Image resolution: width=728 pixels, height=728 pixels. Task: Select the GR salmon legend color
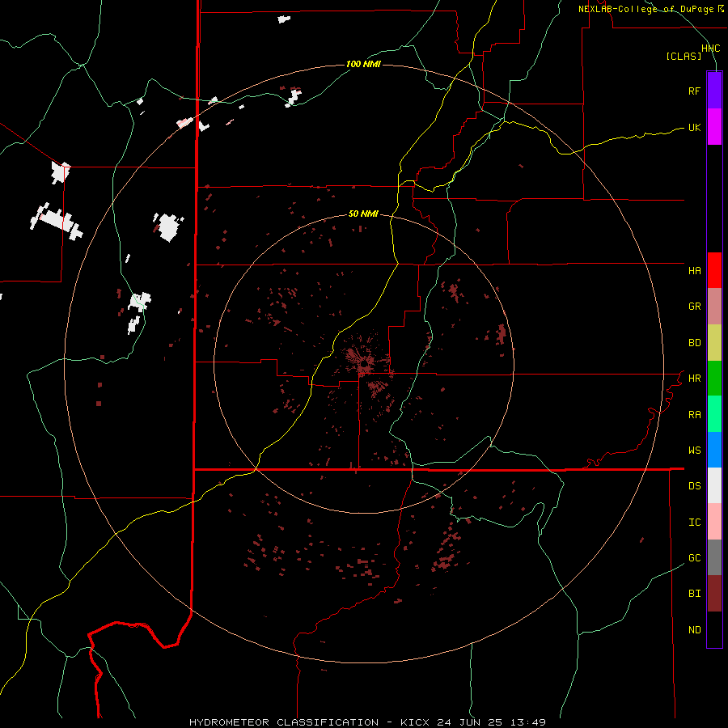pos(714,306)
